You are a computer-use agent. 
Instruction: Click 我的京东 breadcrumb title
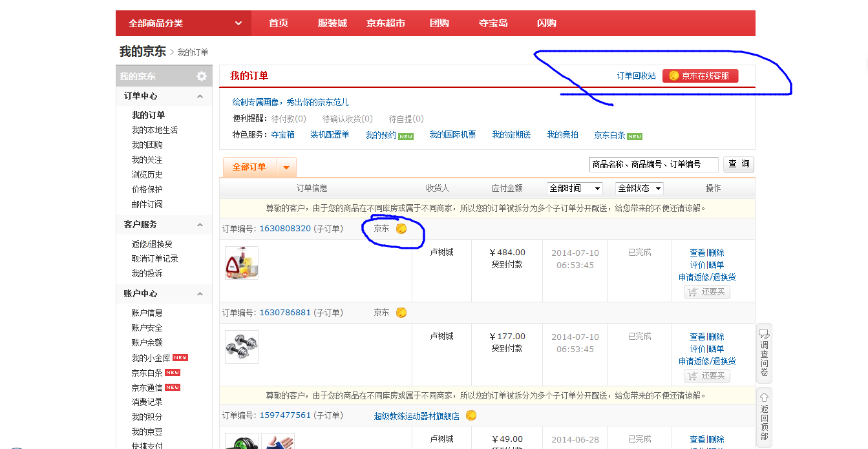(143, 52)
